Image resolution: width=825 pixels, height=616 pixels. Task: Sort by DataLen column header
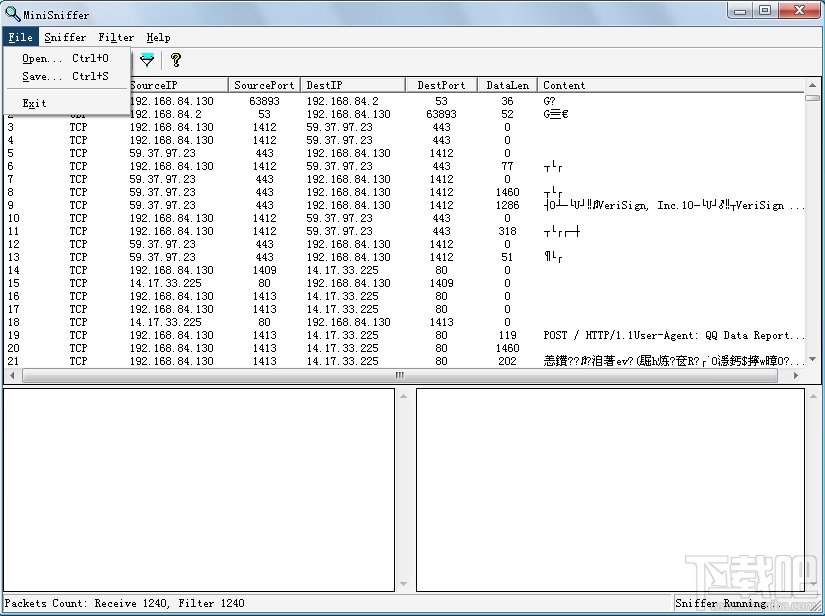(x=507, y=85)
